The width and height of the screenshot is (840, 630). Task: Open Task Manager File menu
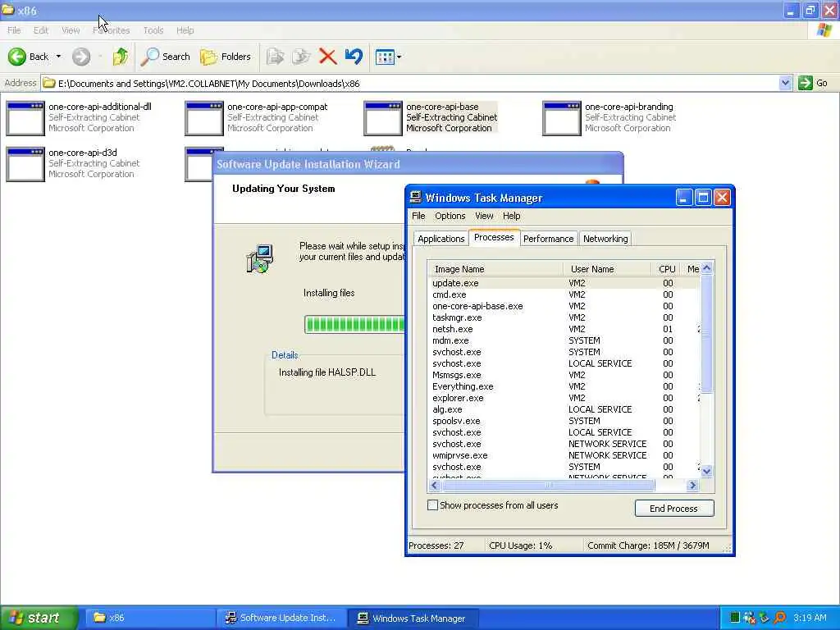418,216
